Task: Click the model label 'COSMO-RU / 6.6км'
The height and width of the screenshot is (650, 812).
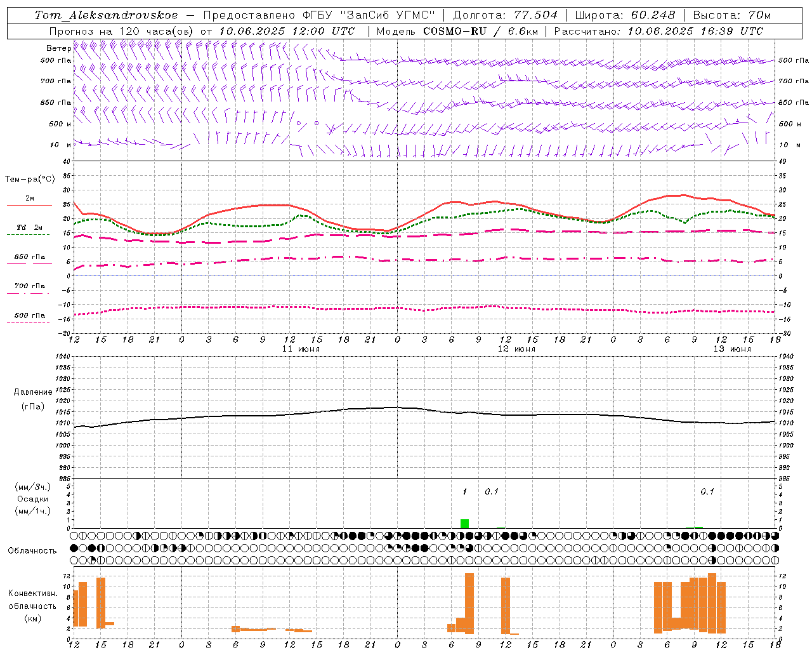Action: (x=480, y=31)
